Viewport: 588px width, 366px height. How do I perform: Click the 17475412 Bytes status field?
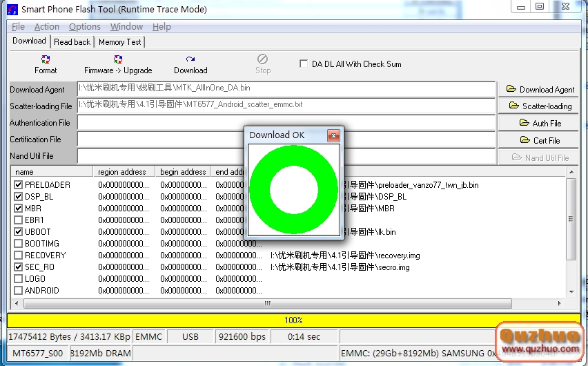tap(69, 337)
